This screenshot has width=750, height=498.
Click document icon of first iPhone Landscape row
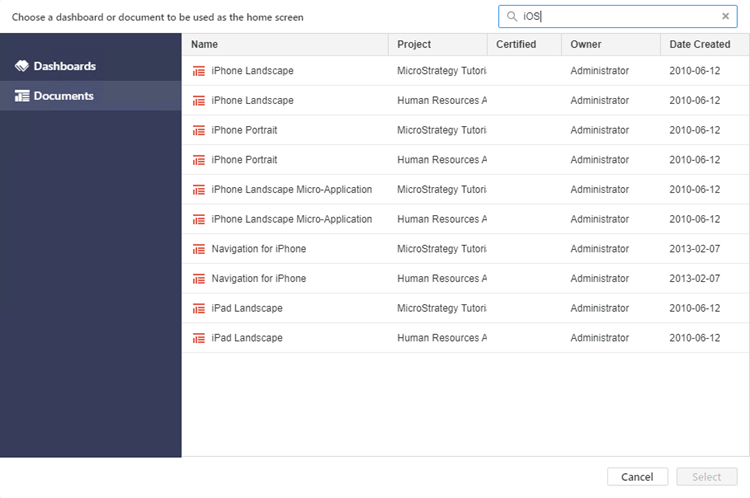199,71
